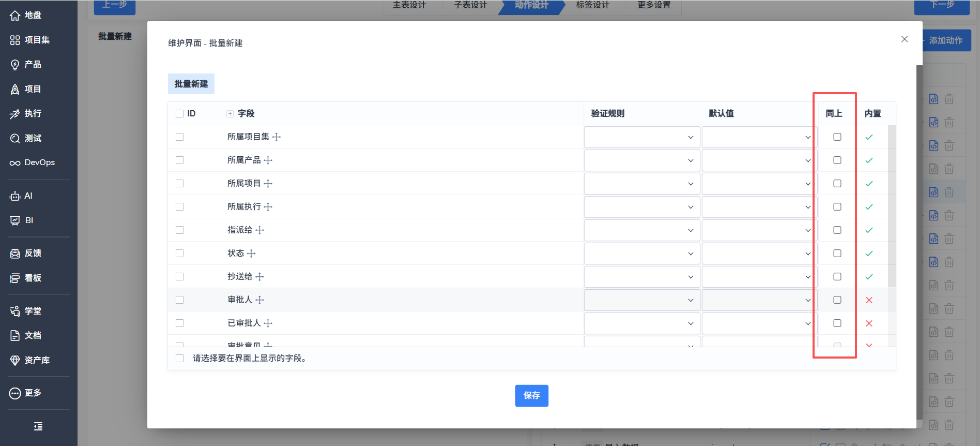Open the 项目集 program icon in sidebar

coord(15,40)
